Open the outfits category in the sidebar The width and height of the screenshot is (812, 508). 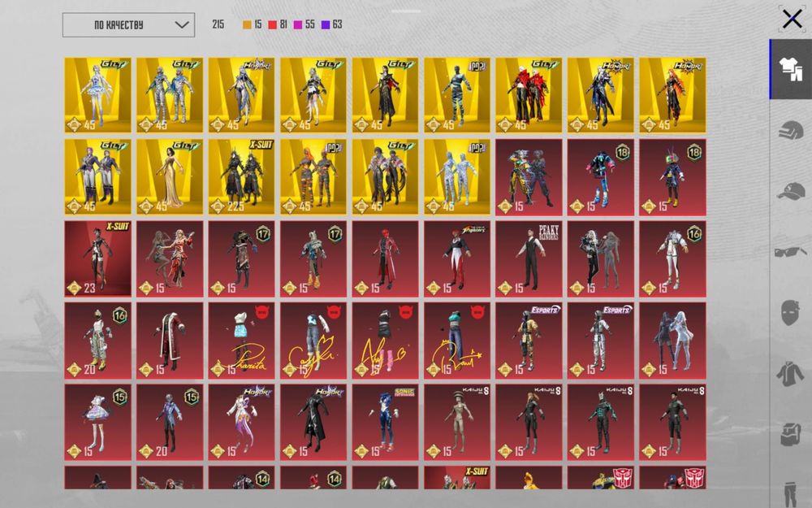click(x=791, y=69)
